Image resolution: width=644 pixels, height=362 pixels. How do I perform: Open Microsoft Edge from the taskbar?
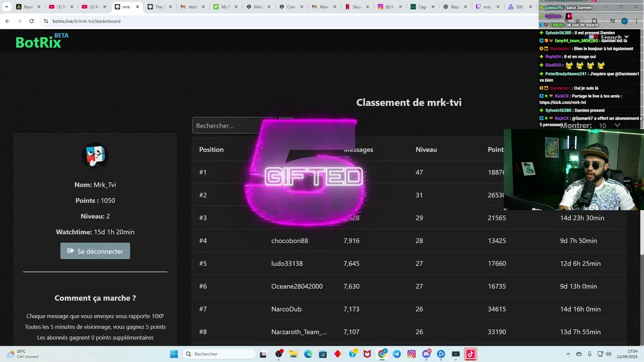click(x=308, y=354)
